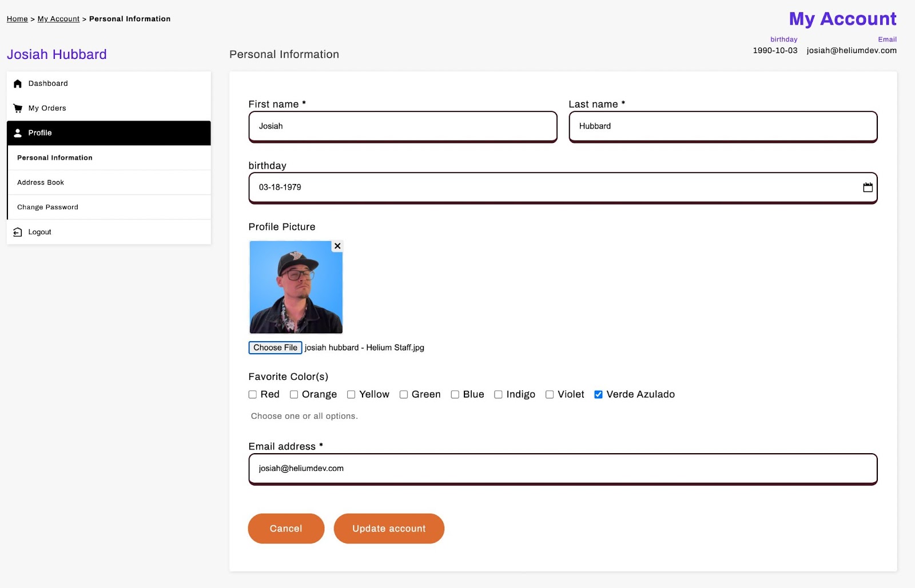Open Change Password submenu item

tap(109, 207)
